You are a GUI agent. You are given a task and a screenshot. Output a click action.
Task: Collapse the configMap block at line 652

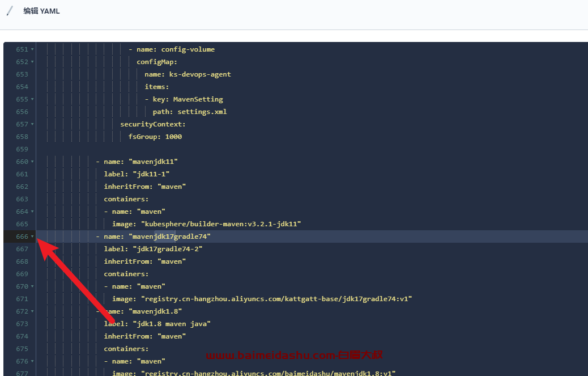pyautogui.click(x=32, y=62)
